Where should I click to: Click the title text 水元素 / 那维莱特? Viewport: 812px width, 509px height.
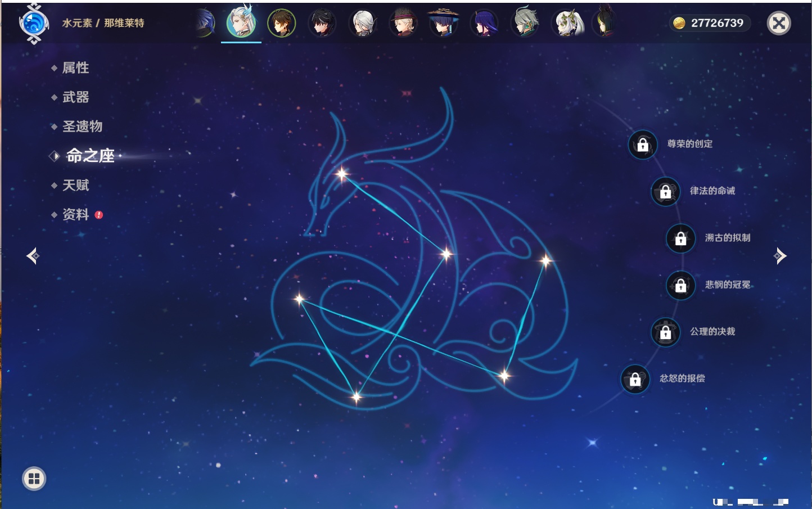tap(103, 23)
